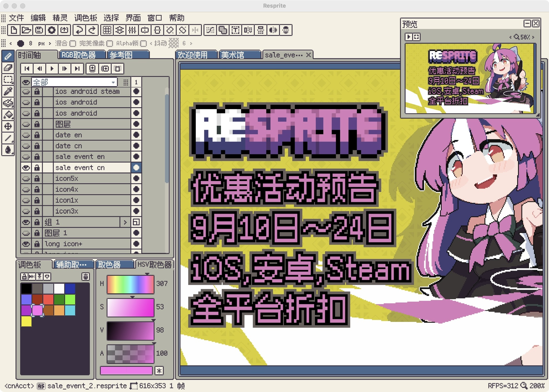
Task: Click the Undo arrow in toolbar
Action: [x=79, y=30]
